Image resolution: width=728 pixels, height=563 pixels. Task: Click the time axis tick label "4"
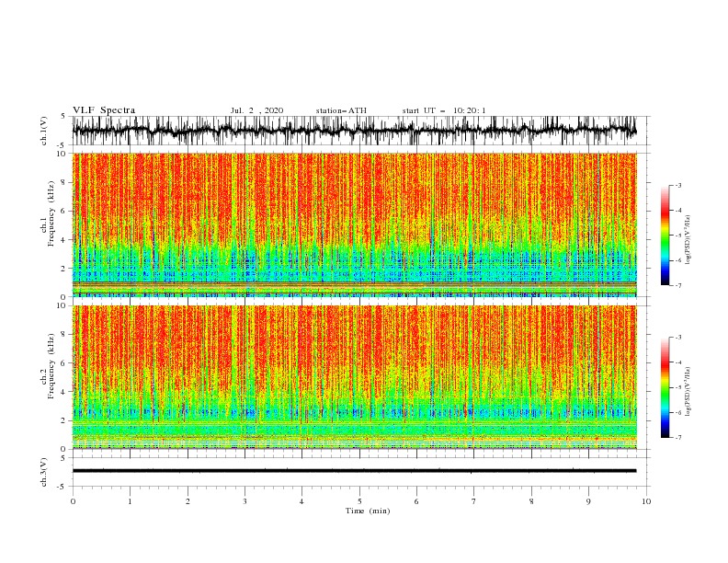point(301,501)
